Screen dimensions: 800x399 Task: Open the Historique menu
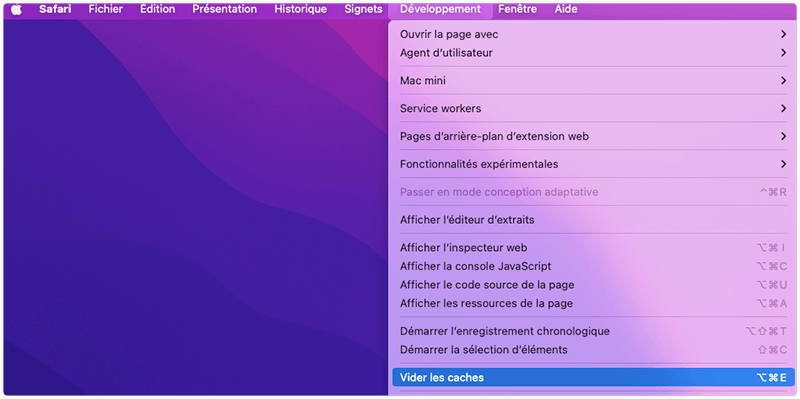tap(301, 9)
